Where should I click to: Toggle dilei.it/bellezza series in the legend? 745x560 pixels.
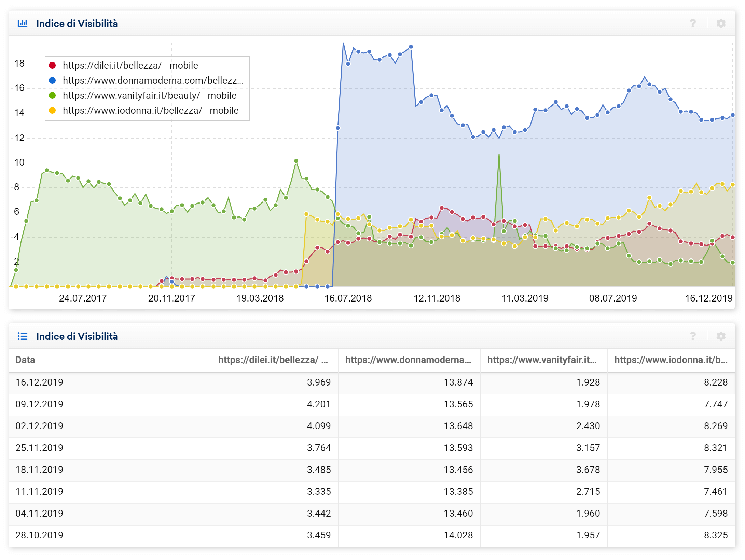[130, 65]
